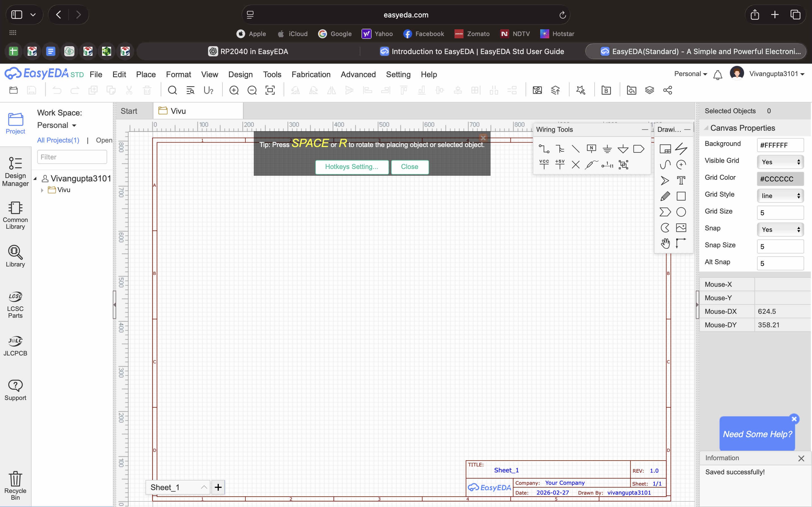Open the Personal workspace dropdown
Image resolution: width=812 pixels, height=507 pixels.
coord(57,125)
